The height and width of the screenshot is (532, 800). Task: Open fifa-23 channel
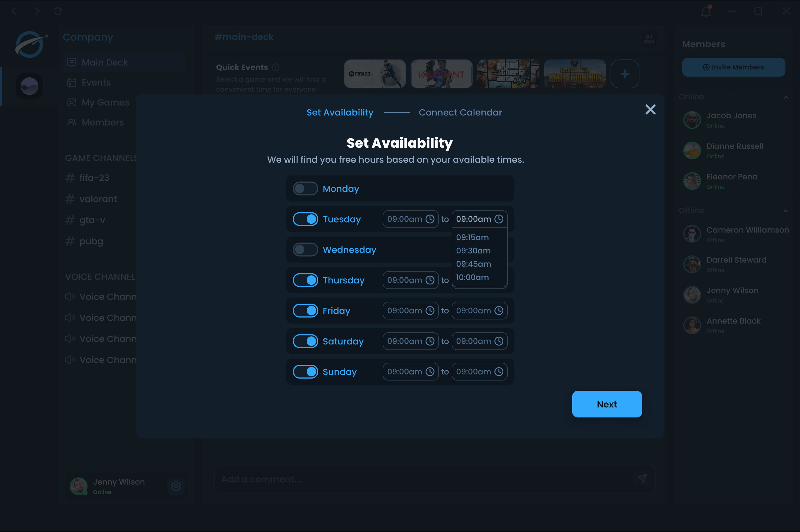tap(87, 178)
